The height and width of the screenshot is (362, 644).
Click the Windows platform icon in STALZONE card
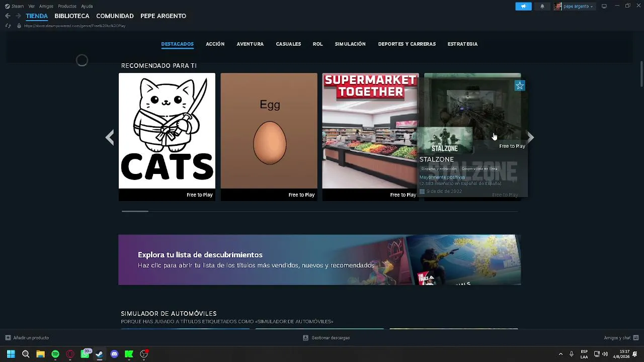pos(422,192)
